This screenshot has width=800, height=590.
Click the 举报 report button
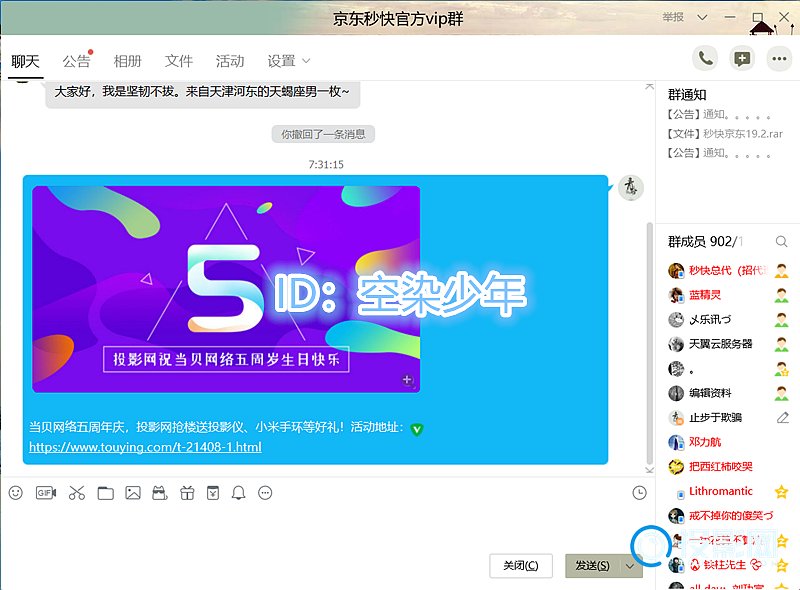673,17
